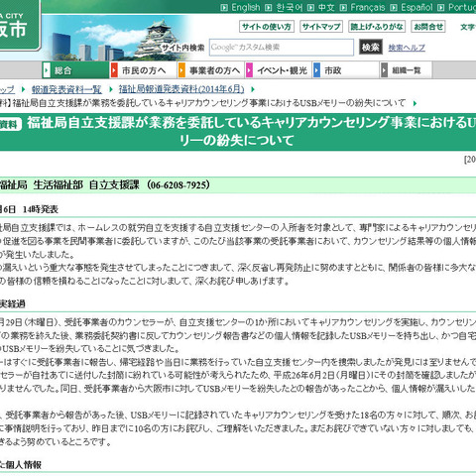Open the お問合せ page
The width and height of the screenshot is (476, 476).
428,27
